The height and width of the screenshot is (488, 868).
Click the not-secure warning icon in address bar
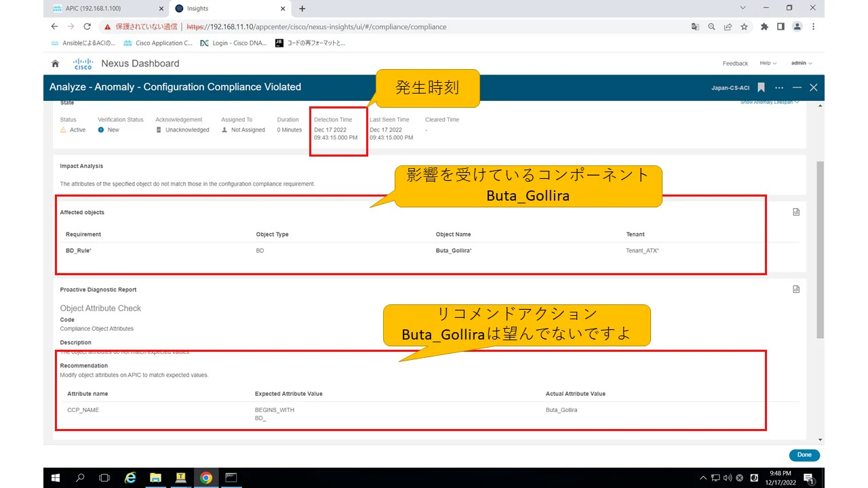click(x=106, y=27)
